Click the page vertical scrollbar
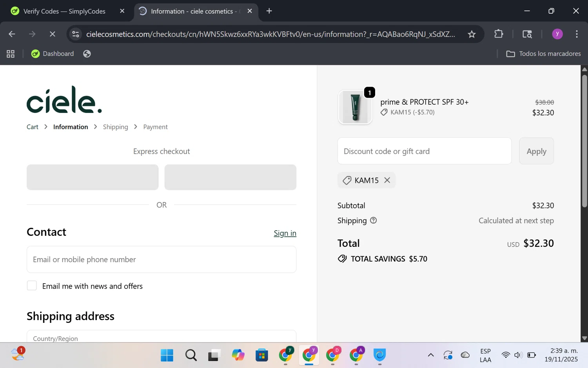Viewport: 588px width, 368px height. coord(584,140)
